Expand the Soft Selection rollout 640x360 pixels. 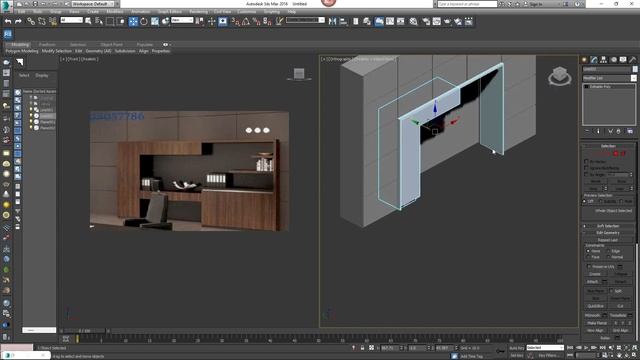(608, 226)
